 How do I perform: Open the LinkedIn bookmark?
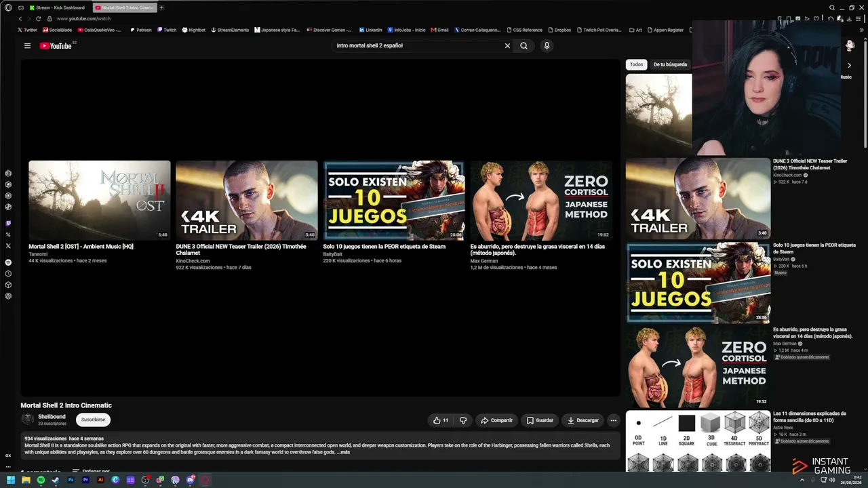pyautogui.click(x=371, y=30)
